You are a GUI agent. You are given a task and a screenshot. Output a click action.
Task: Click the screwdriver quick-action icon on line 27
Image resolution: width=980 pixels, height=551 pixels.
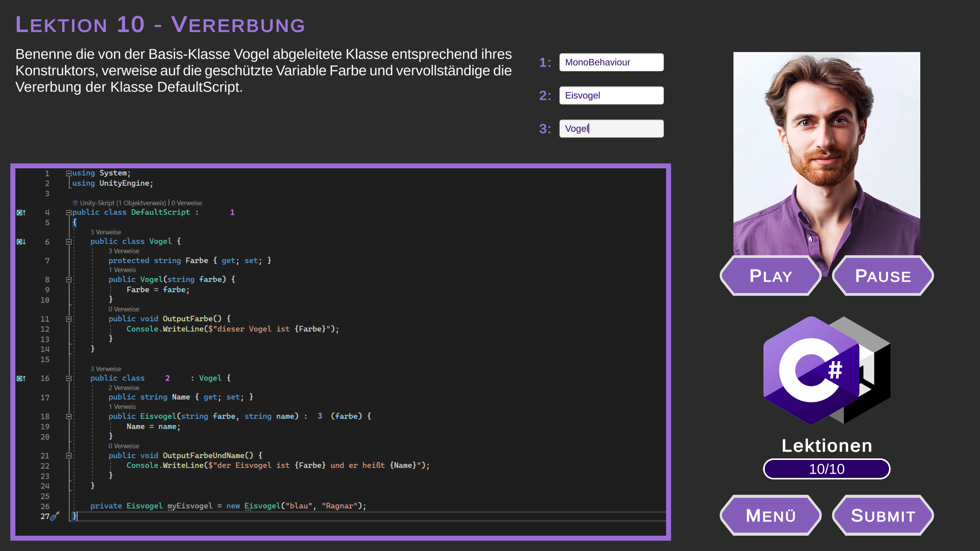[55, 517]
